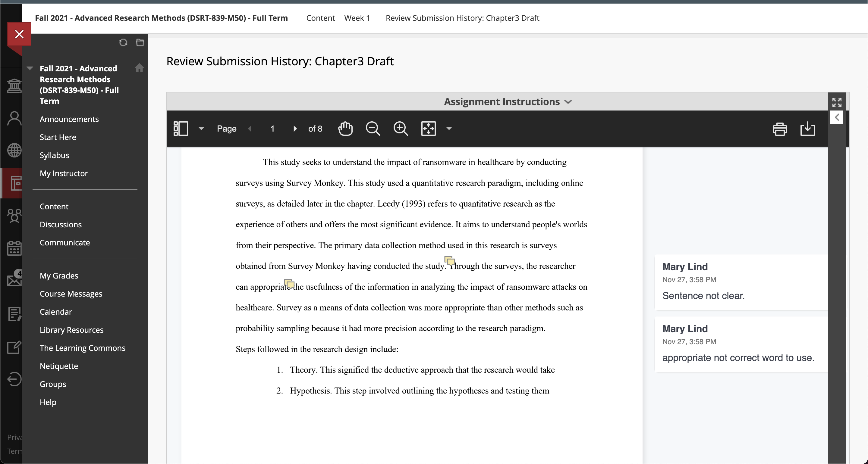Print the submission document
Viewport: 868px width, 464px height.
780,129
